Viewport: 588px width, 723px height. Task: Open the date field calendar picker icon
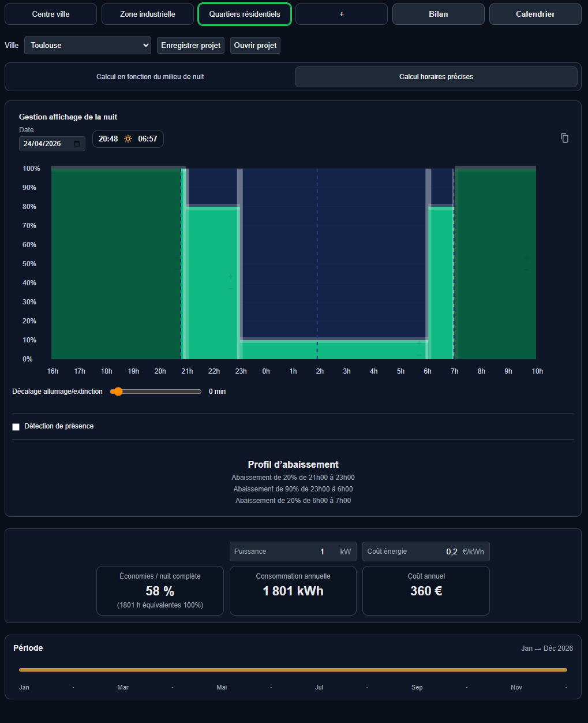pos(77,144)
